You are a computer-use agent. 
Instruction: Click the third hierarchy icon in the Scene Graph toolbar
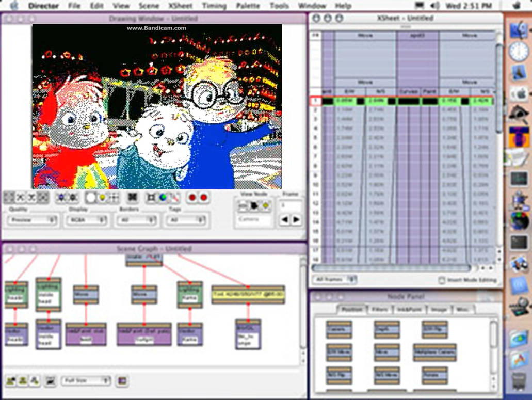click(34, 381)
